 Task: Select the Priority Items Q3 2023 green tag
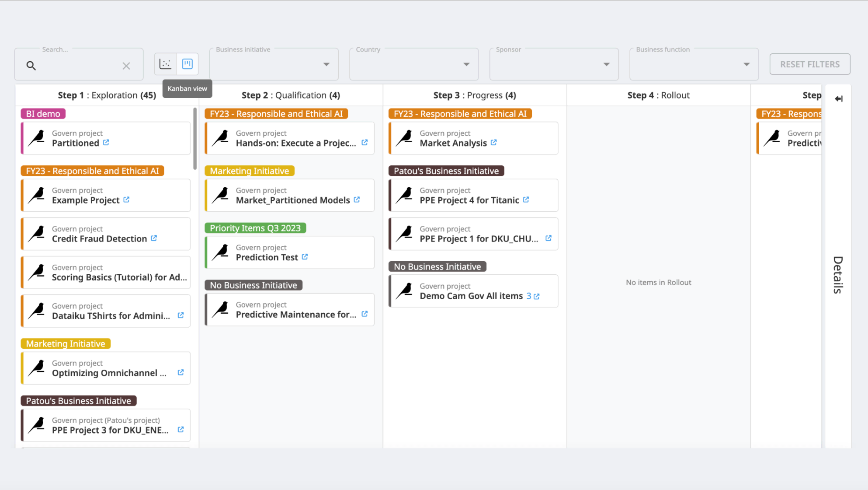tap(255, 228)
